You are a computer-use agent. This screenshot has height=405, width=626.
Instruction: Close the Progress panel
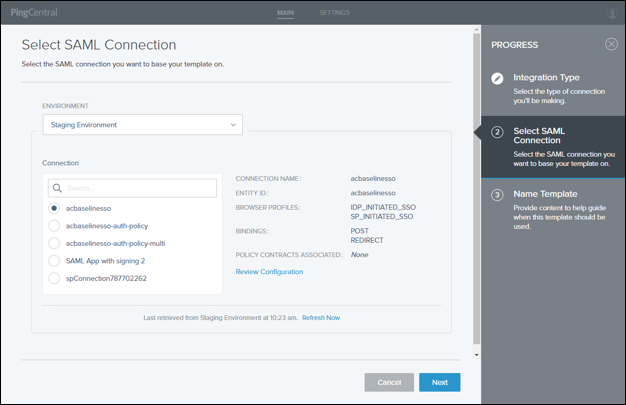(611, 44)
